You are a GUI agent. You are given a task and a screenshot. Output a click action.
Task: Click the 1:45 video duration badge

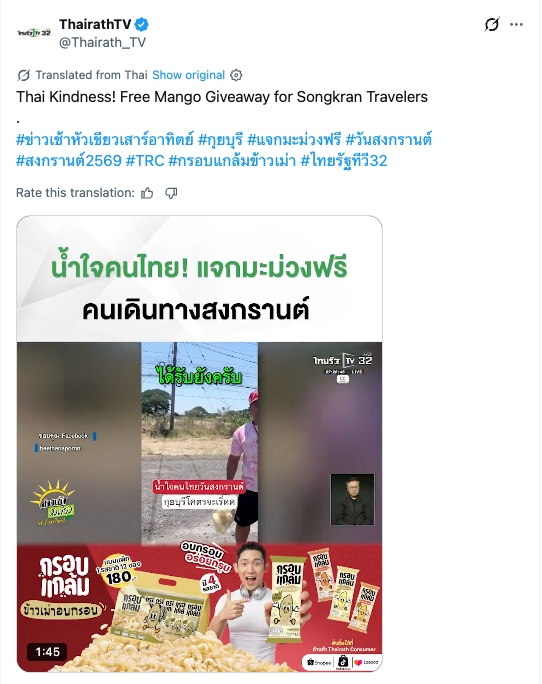point(48,652)
